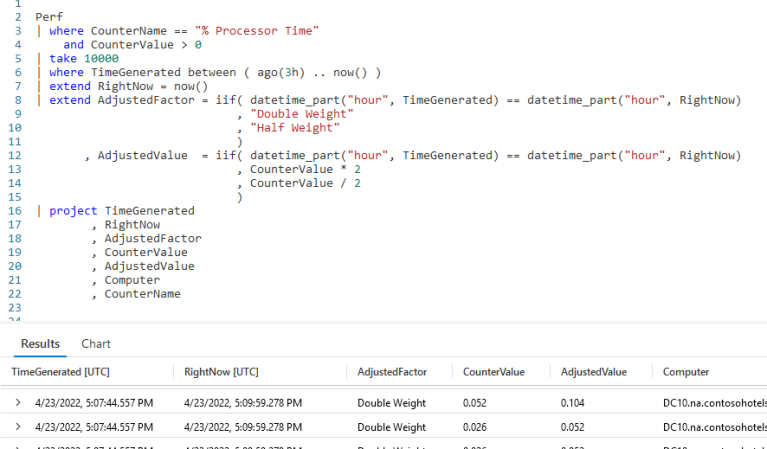Click "extend RightNow = now()" on line 7

(129, 86)
